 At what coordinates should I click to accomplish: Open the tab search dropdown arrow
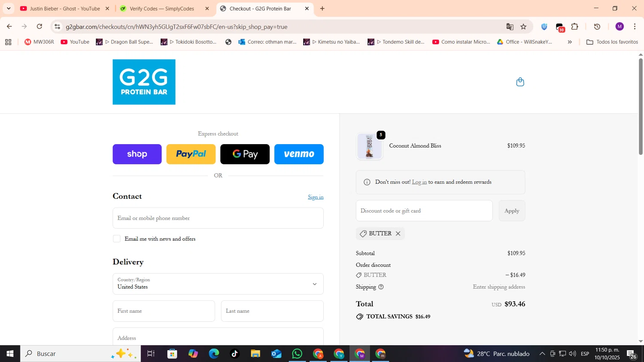coord(9,9)
